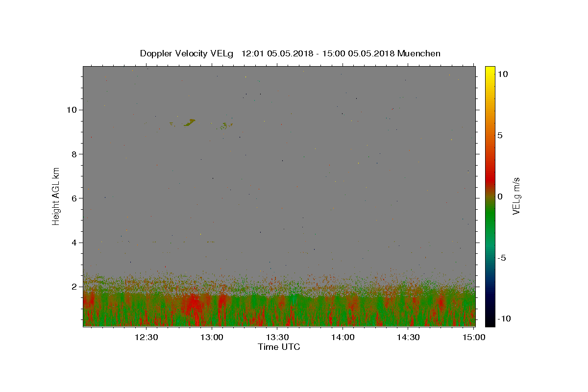Click the 'VELg m/s' colorbar label
Screen dimensions: 588x392
[516, 196]
